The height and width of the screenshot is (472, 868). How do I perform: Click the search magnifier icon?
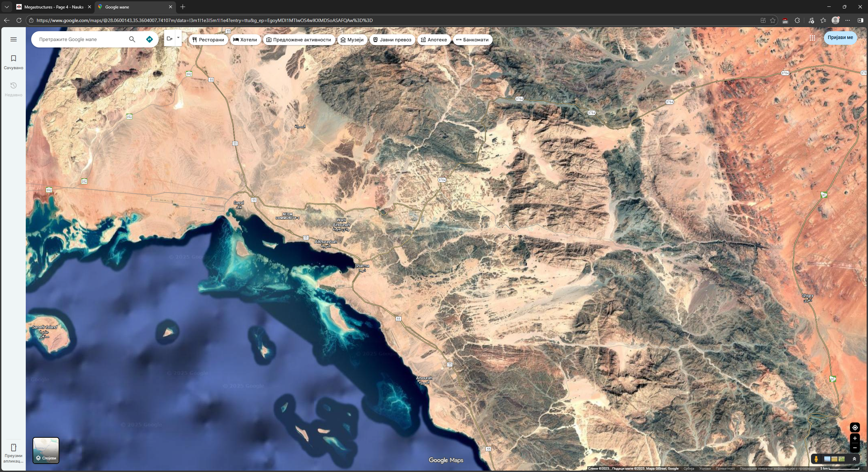coord(132,39)
